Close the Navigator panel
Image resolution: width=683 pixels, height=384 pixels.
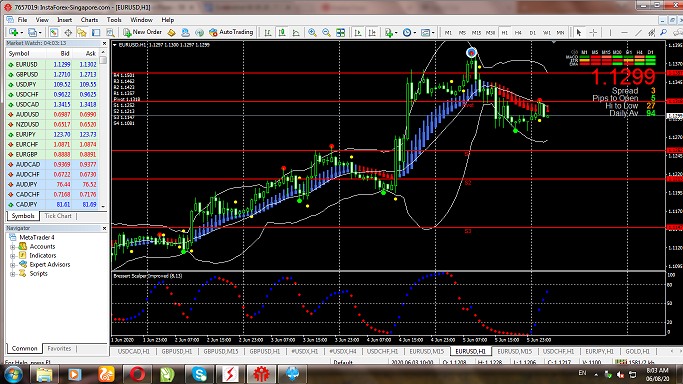(x=104, y=228)
